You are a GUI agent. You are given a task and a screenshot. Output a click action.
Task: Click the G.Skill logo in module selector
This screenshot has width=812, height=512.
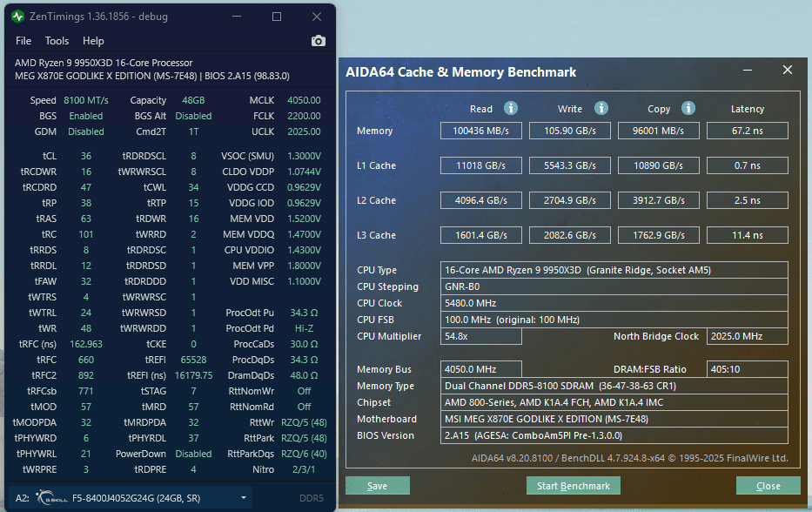51,498
